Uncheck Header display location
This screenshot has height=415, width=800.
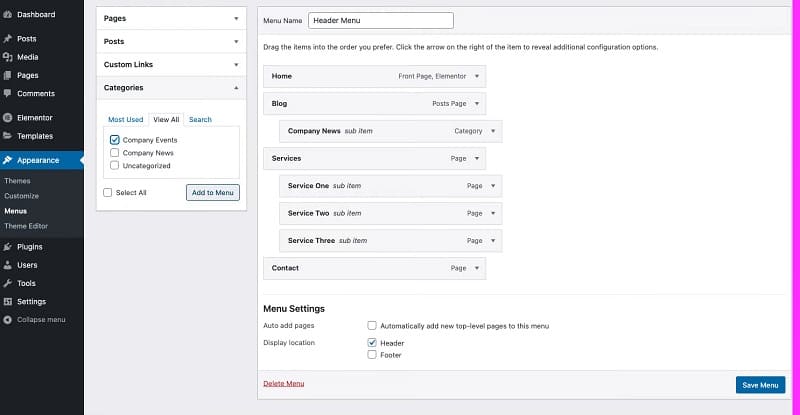(x=372, y=343)
